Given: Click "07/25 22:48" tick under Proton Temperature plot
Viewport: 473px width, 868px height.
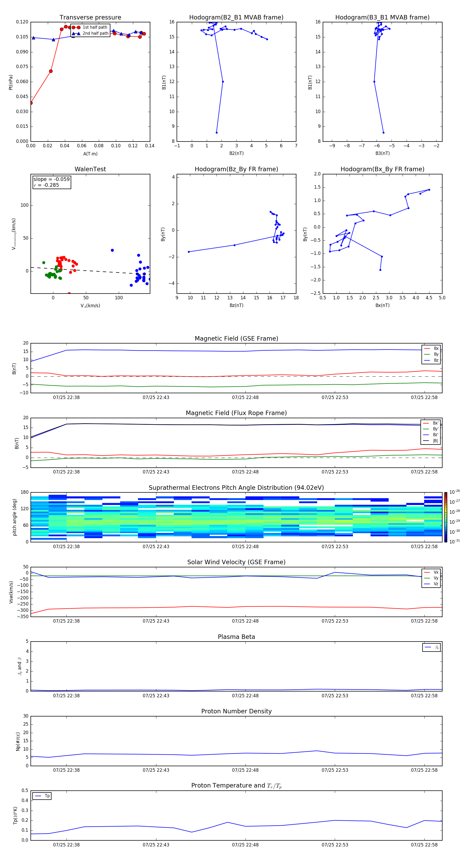Looking at the screenshot, I should click(x=245, y=845).
